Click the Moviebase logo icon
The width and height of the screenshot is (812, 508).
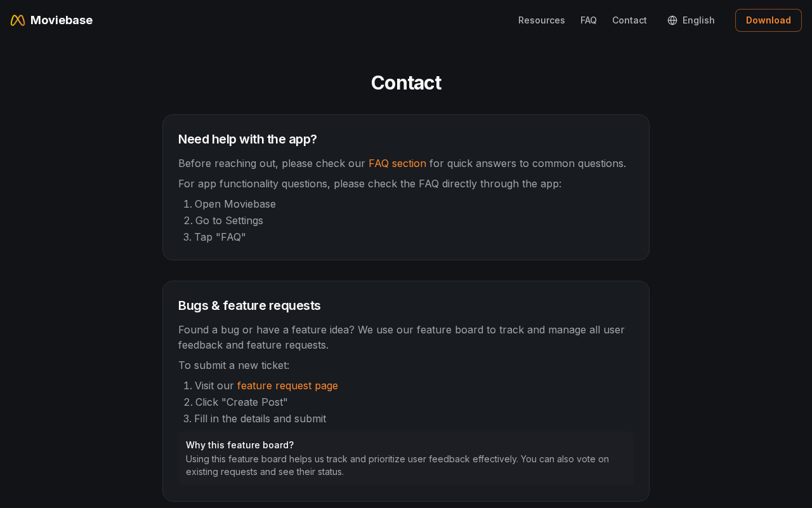[x=18, y=20]
